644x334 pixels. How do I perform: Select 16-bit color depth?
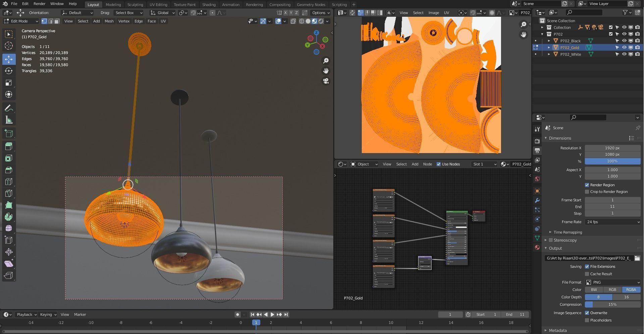(626, 297)
